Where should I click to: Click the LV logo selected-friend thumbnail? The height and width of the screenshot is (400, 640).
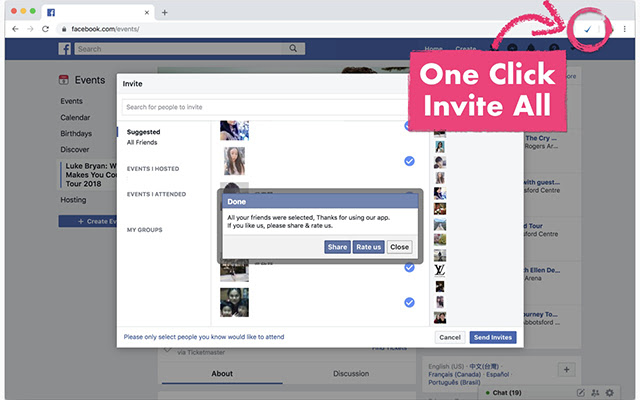pyautogui.click(x=440, y=270)
